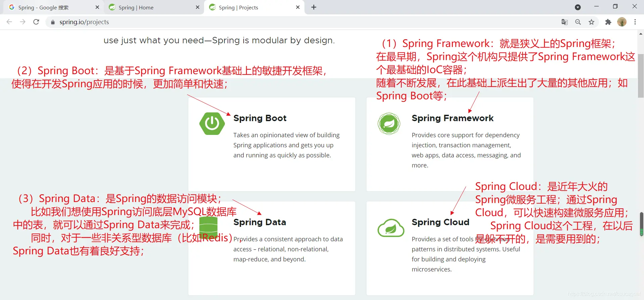This screenshot has height=300, width=644.
Task: Click the Spring Boot description text
Action: [x=287, y=145]
